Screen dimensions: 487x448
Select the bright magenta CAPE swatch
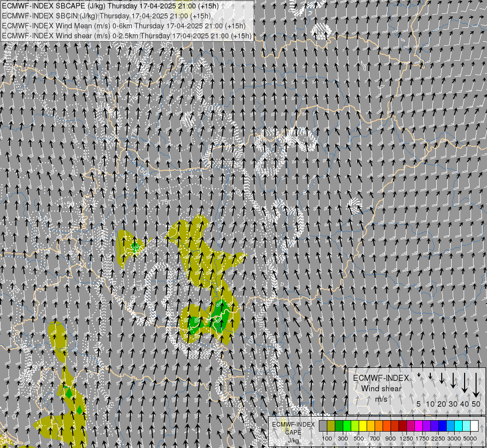click(419, 426)
